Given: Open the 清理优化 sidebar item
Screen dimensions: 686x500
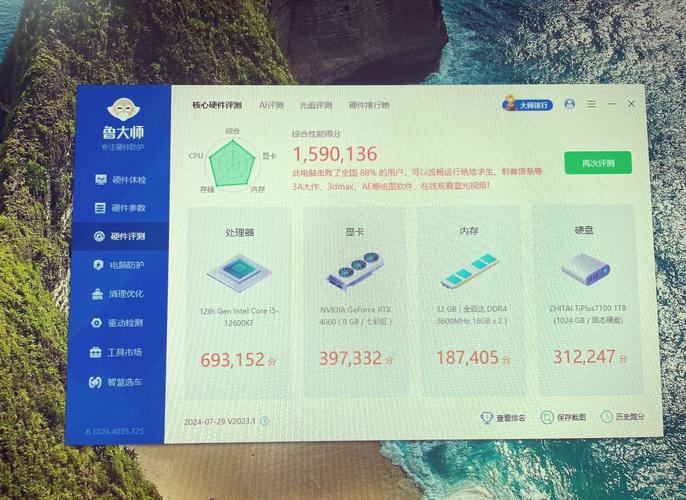Looking at the screenshot, I should (x=117, y=294).
